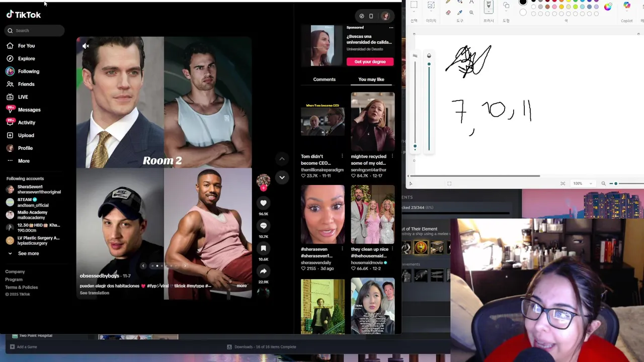
Task: Open the For You feed
Action: point(27,46)
